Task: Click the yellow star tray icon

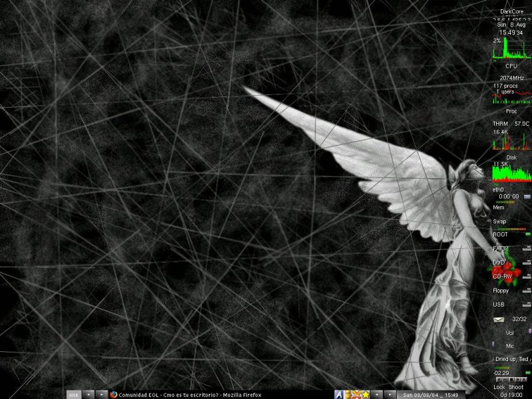Action: [364, 394]
